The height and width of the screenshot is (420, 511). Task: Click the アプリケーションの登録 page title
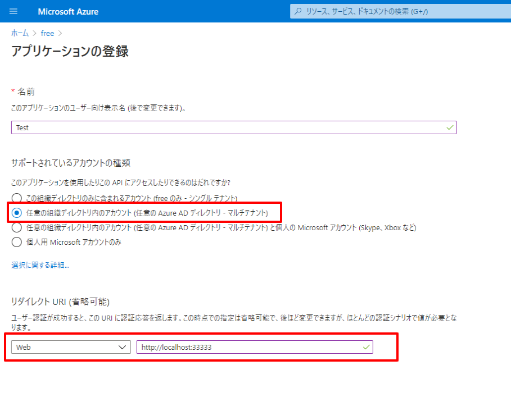[x=70, y=52]
